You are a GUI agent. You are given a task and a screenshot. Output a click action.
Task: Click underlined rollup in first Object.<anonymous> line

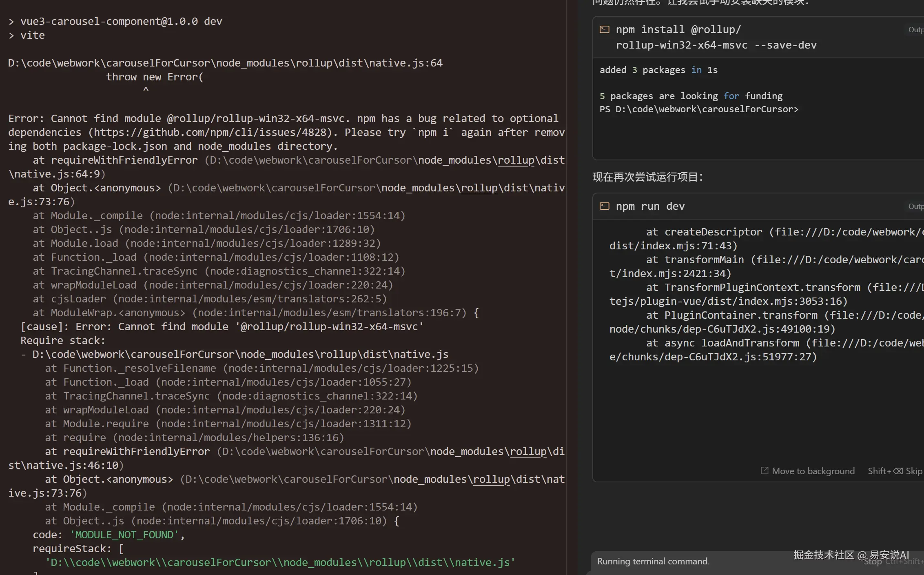tap(479, 188)
